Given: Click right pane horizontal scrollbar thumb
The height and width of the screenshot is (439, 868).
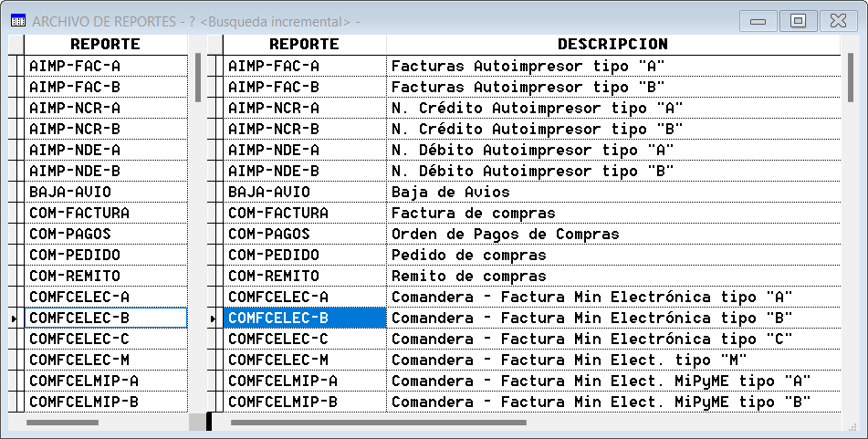Looking at the screenshot, I should 379,423.
